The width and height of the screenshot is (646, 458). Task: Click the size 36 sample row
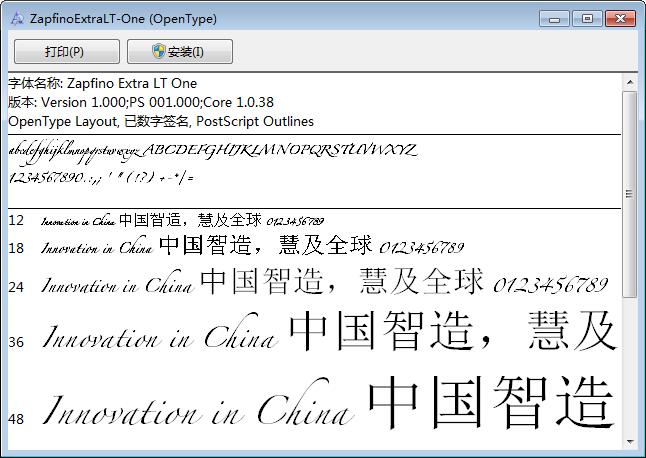(313, 332)
